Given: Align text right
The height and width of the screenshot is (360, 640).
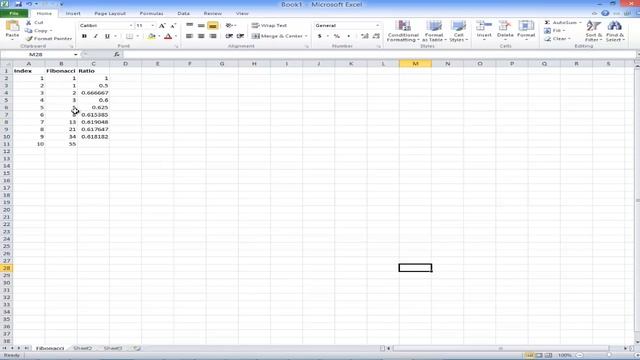Looking at the screenshot, I should [x=213, y=36].
